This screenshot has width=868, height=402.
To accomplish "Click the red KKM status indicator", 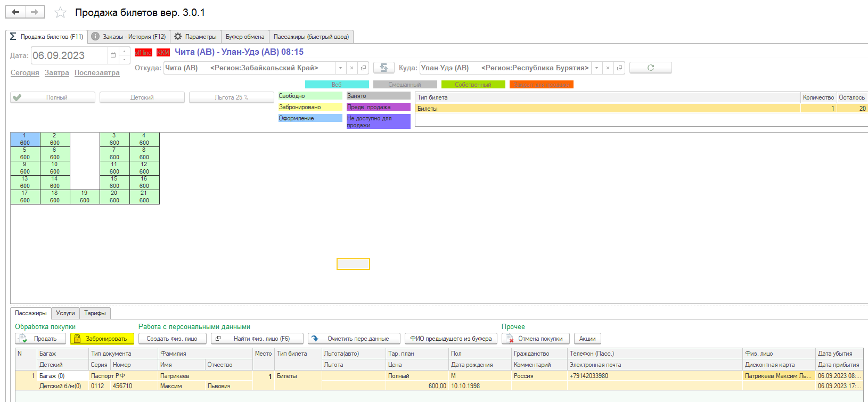I will [163, 52].
